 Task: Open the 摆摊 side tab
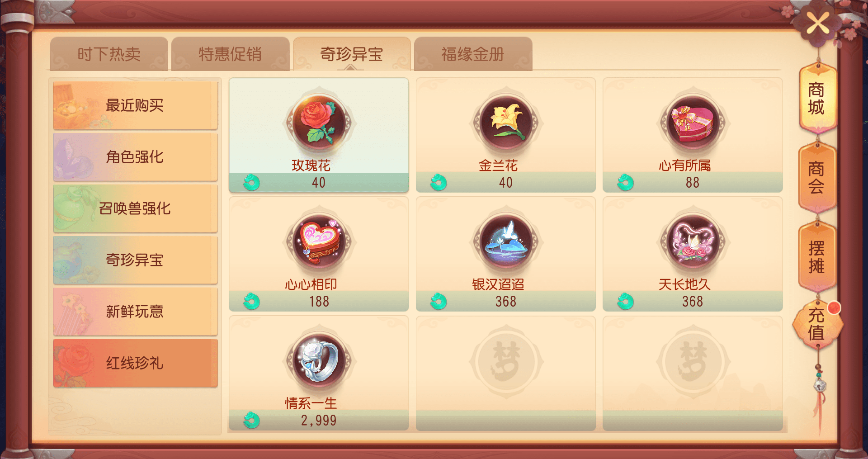tap(816, 257)
